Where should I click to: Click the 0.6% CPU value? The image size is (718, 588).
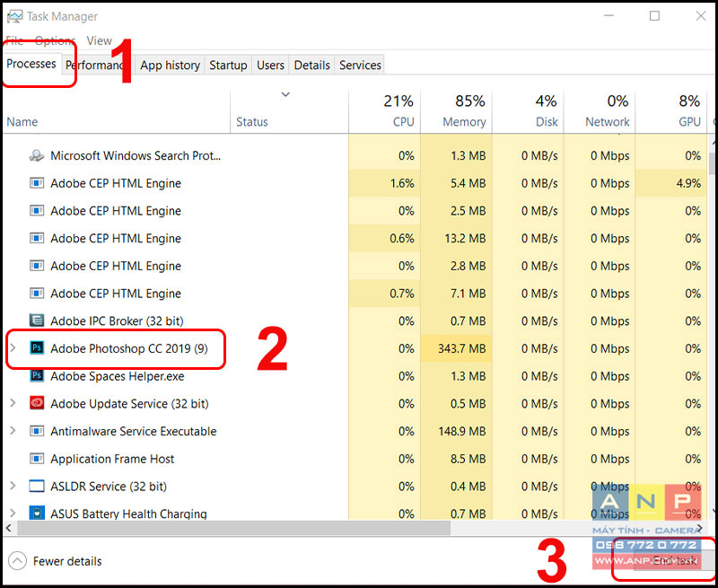click(402, 238)
